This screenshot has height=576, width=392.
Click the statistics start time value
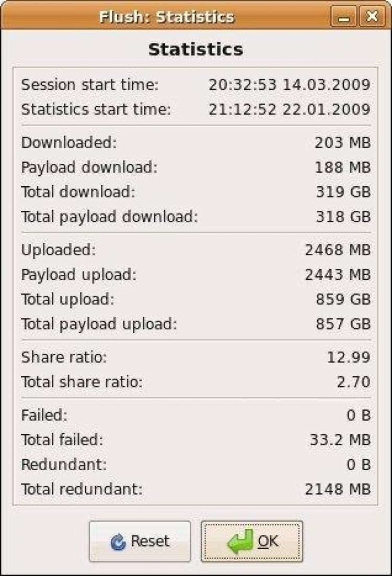(289, 109)
